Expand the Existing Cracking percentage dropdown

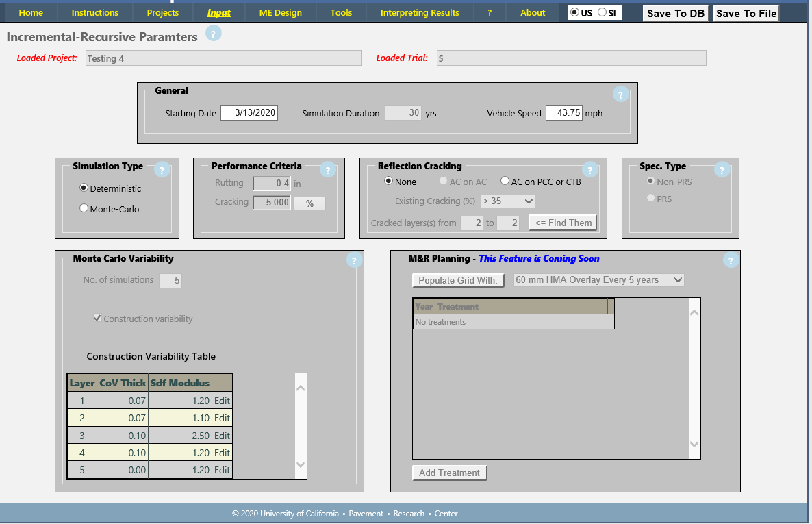(507, 201)
